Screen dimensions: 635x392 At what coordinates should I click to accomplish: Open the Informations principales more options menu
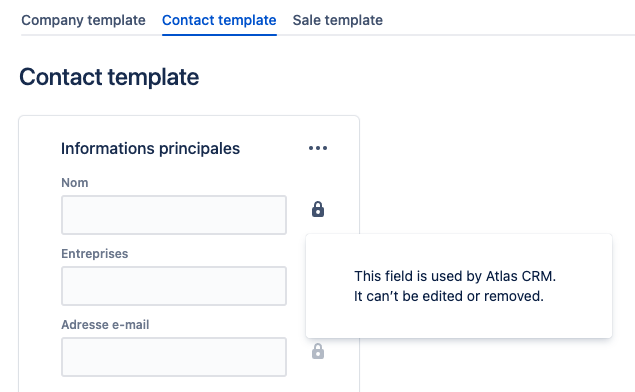(318, 148)
